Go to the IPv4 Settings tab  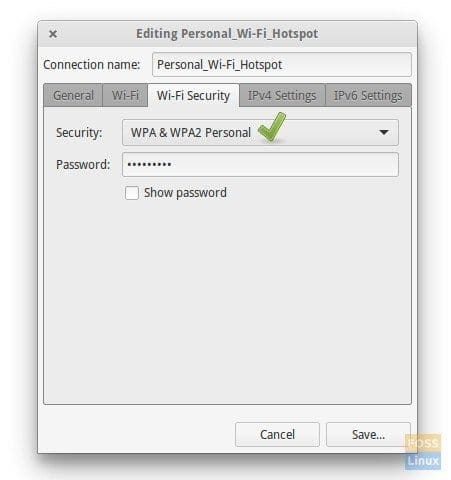tap(282, 96)
